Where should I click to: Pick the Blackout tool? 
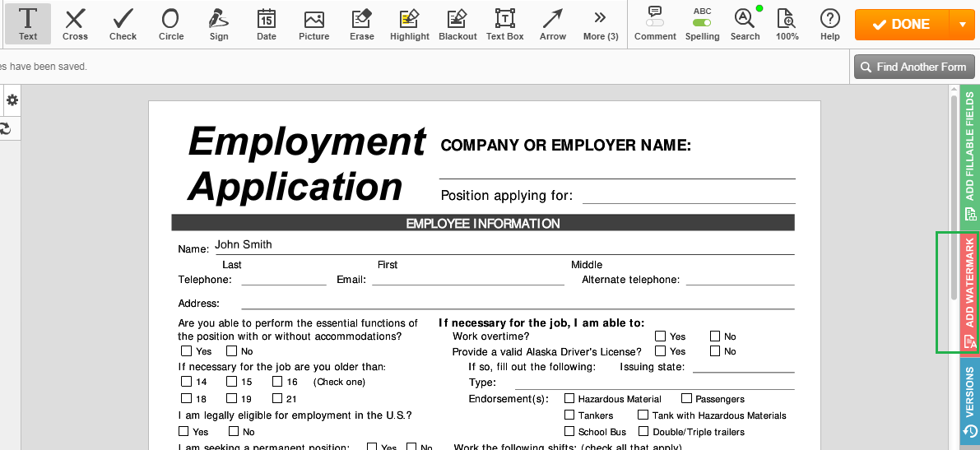click(457, 24)
